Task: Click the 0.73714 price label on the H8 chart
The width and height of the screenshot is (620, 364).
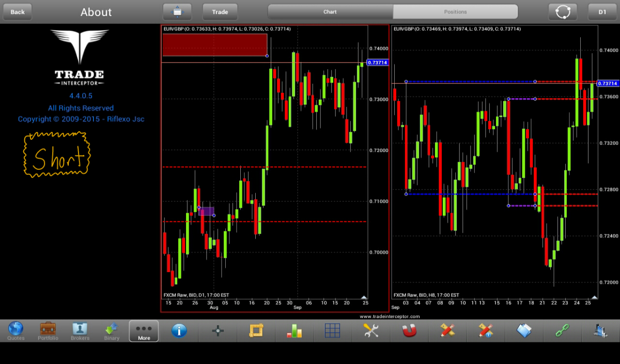Action: coord(607,83)
